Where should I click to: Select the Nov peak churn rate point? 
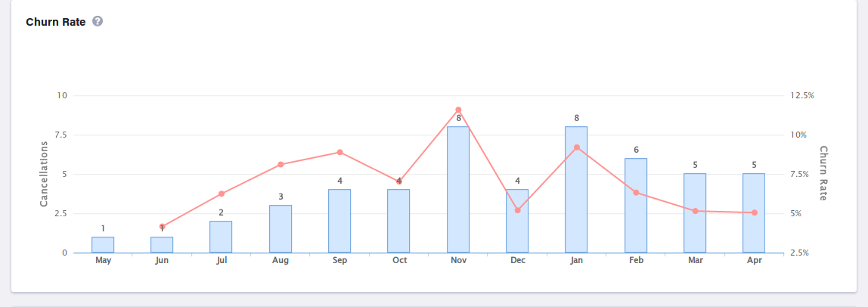tap(458, 110)
